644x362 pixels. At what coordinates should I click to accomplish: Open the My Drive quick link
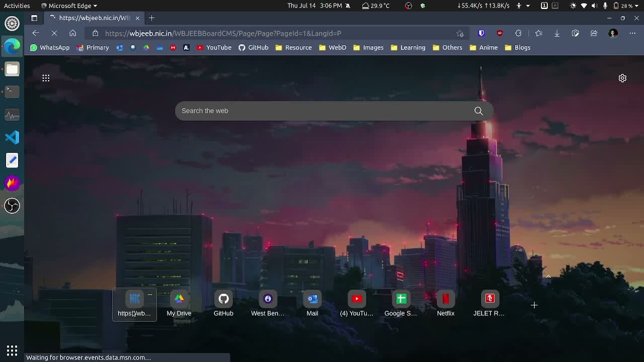coord(179,304)
